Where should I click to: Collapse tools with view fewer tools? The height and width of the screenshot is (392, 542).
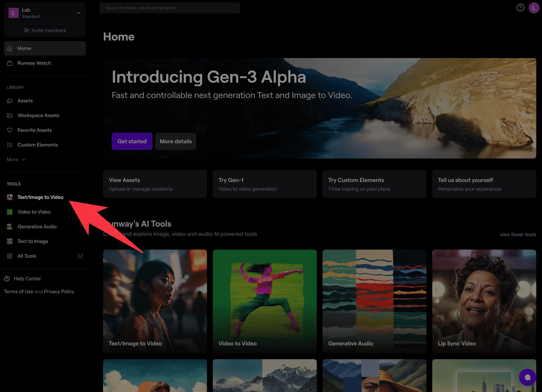(x=518, y=235)
